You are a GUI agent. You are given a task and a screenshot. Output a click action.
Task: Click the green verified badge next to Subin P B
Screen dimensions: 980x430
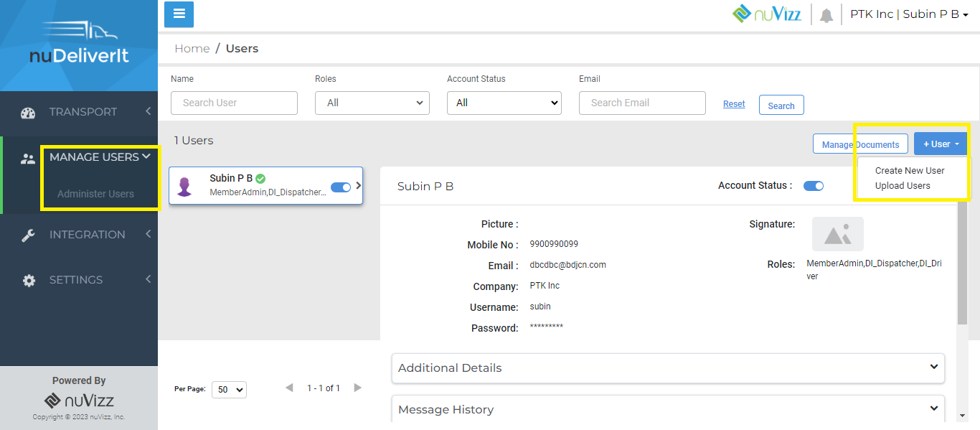click(258, 177)
